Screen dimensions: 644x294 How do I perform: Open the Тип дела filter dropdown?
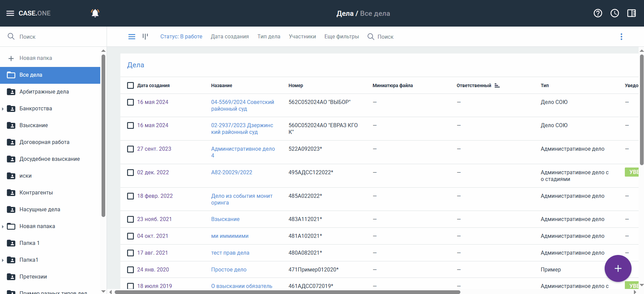(269, 37)
